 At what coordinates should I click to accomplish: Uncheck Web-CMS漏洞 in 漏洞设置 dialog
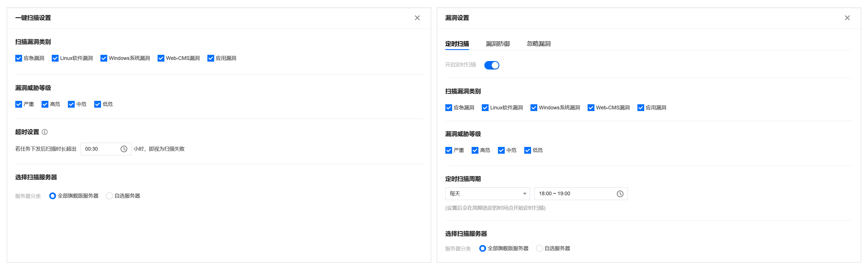pos(591,108)
